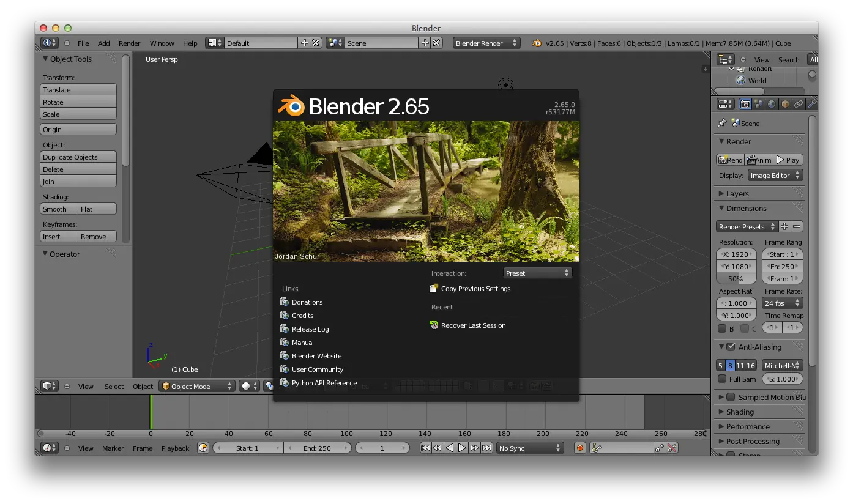Image resolution: width=853 pixels, height=504 pixels.
Task: Open the Playback menu in timeline
Action: (176, 448)
